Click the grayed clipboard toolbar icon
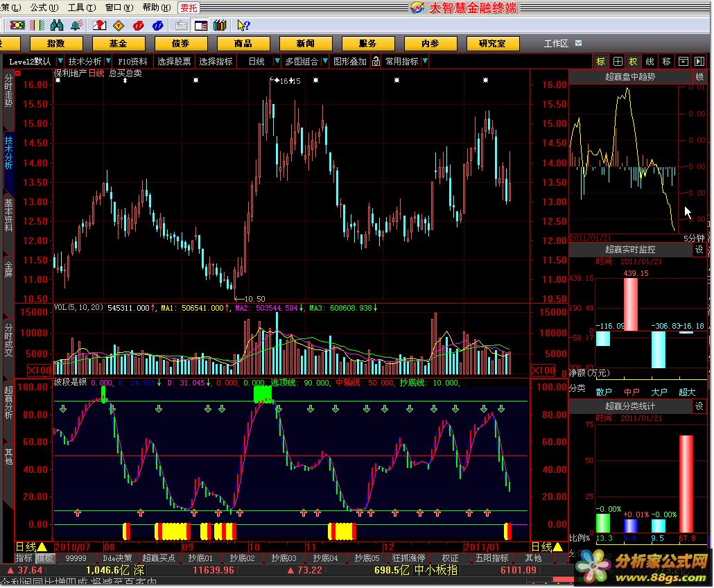The width and height of the screenshot is (714, 588). (x=181, y=26)
